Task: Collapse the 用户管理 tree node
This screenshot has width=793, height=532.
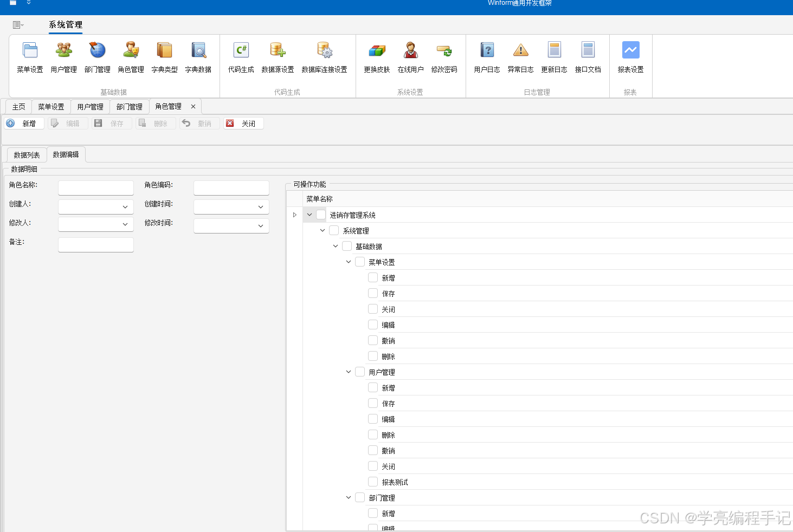Action: (x=349, y=372)
